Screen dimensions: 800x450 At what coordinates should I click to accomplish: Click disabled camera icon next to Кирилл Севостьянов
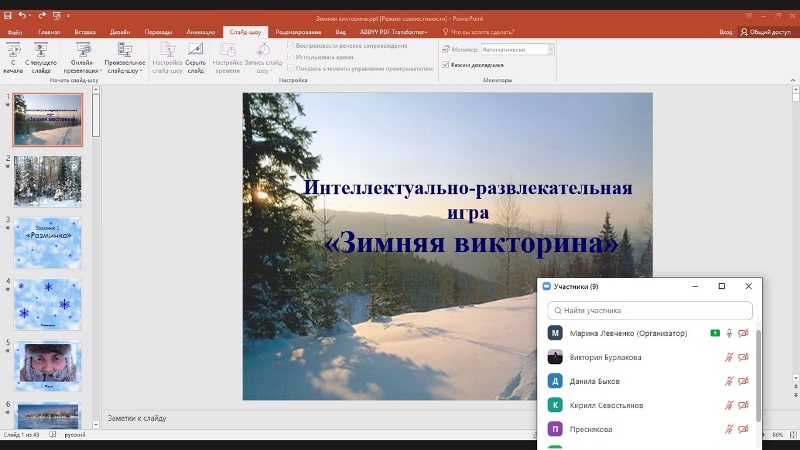point(743,405)
